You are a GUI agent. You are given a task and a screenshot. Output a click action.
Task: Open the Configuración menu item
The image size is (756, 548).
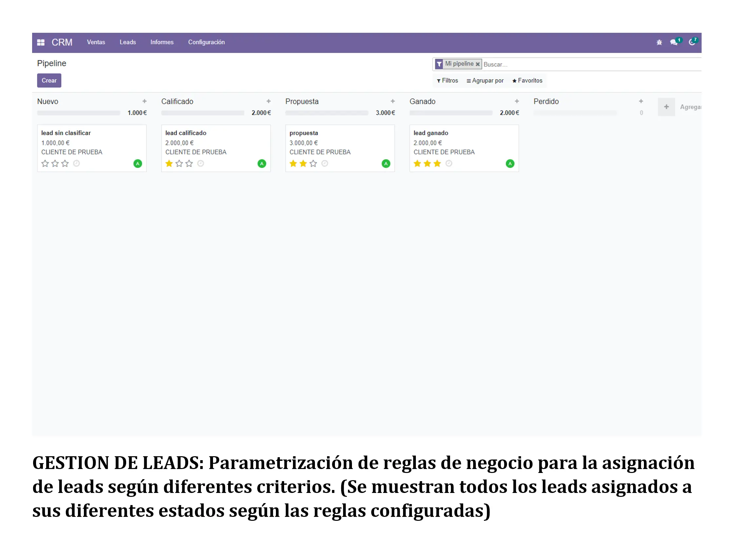point(206,42)
